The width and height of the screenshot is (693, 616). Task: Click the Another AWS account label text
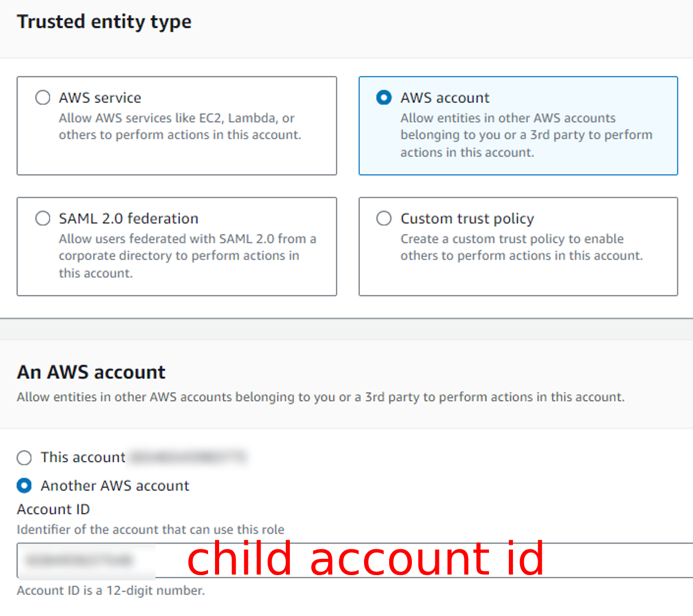(115, 486)
